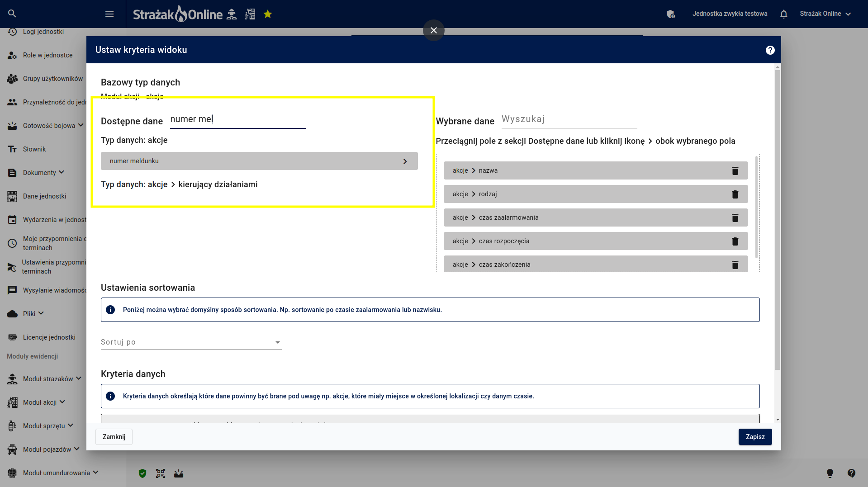This screenshot has height=487, width=868.
Task: Click the Zamknij button
Action: (114, 437)
